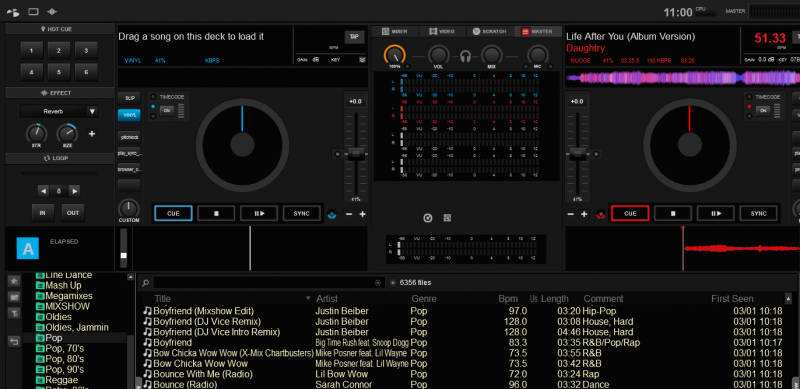Click the star favorites icon in browser sidebar

coord(14,280)
